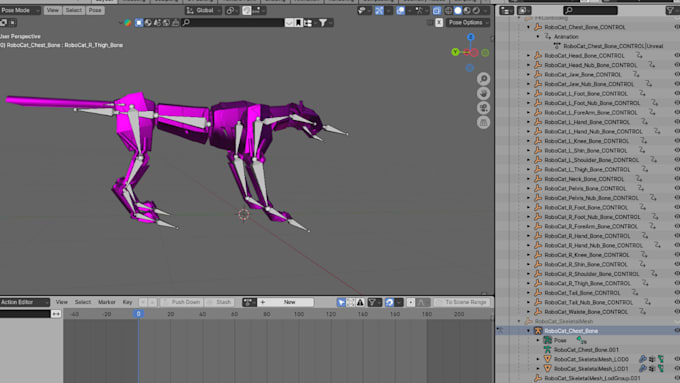Toggle proportional editing in Action Editor
The image size is (680, 383).
(411, 302)
